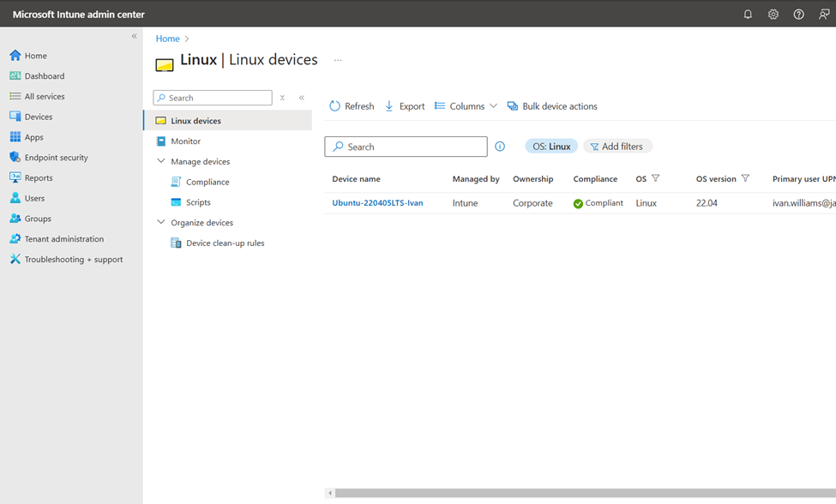Open the ellipsis menu beside page title
Screen dimensions: 836x504
pos(338,60)
